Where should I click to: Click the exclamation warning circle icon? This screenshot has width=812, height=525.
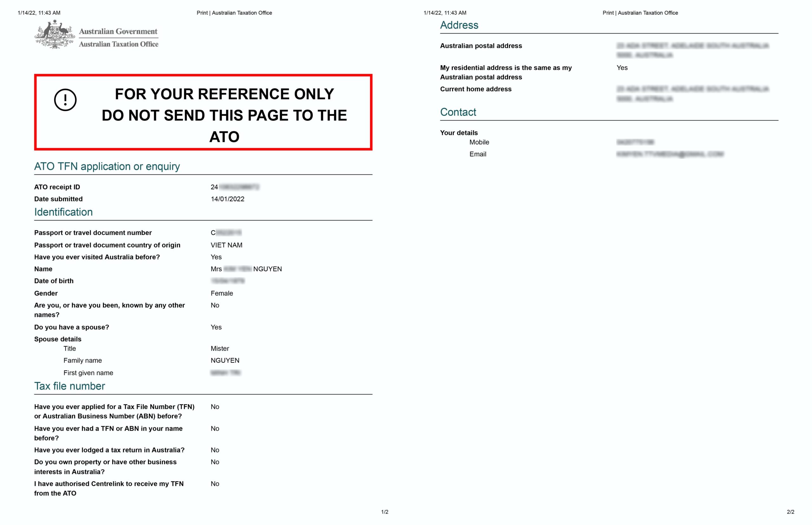point(65,100)
